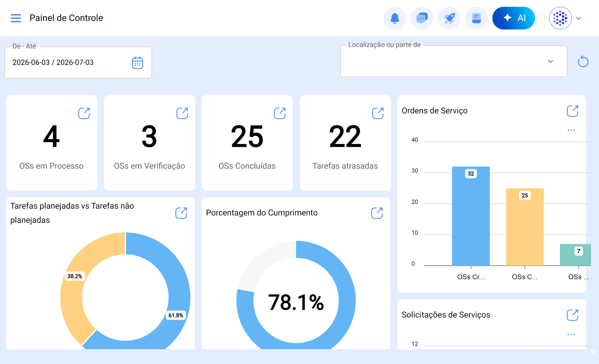Open OSs Concluídas in new view
The width and height of the screenshot is (599, 364).
(x=280, y=113)
